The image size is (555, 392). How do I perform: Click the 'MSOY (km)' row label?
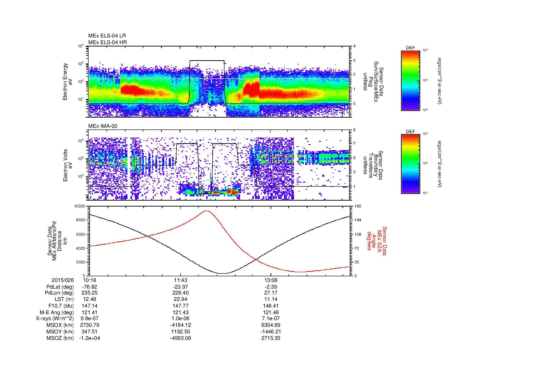[x=60, y=332]
